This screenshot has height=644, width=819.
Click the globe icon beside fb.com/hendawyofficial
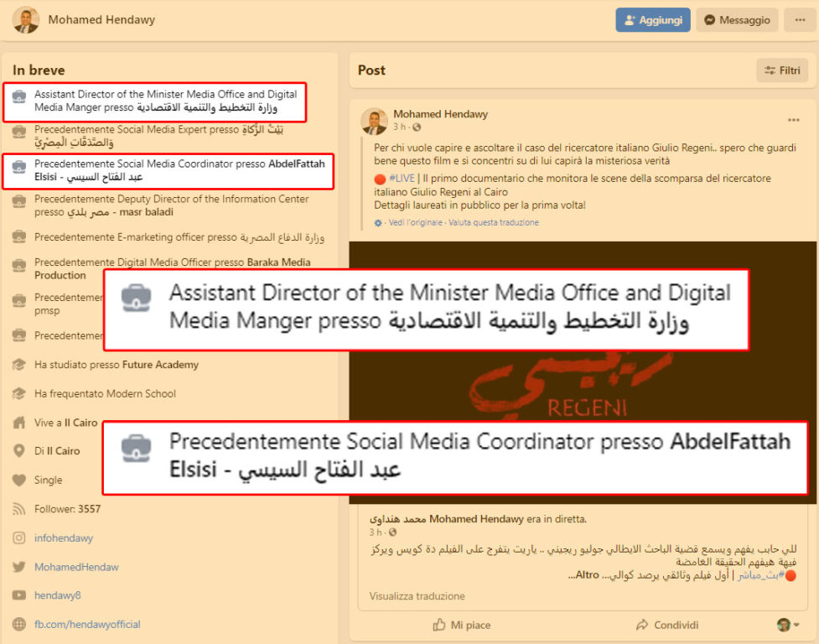click(x=18, y=624)
